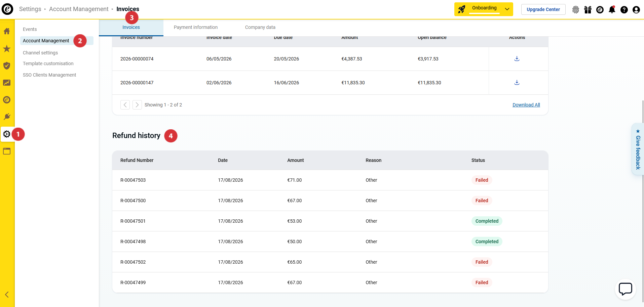Switch to Invoices tab

point(131,28)
